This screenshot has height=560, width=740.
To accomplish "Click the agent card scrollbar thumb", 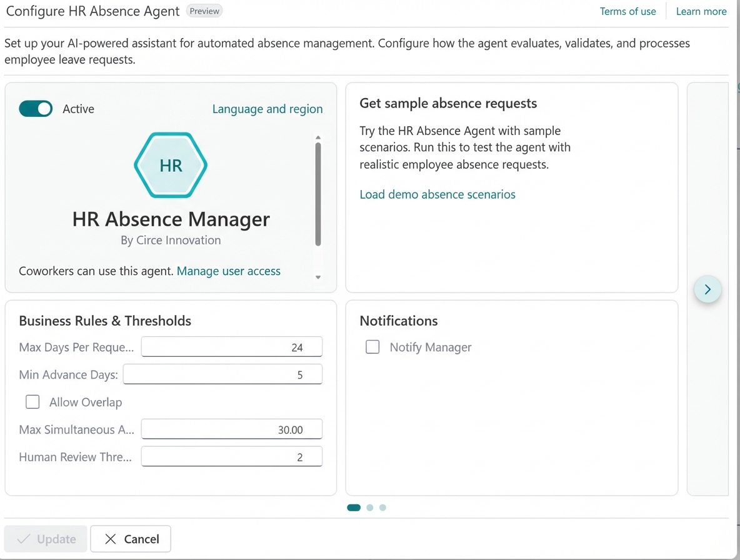I will pos(318,194).
